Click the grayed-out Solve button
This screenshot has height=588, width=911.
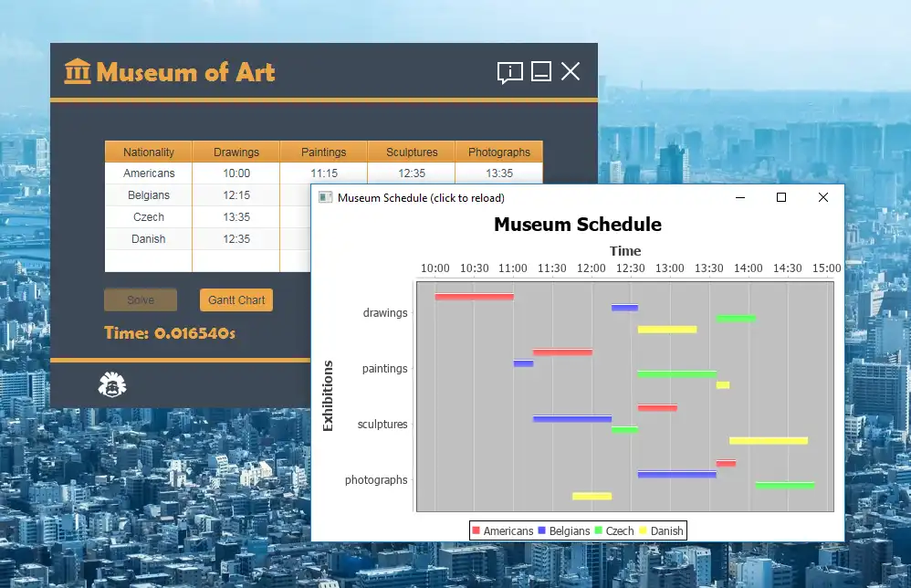pyautogui.click(x=141, y=299)
